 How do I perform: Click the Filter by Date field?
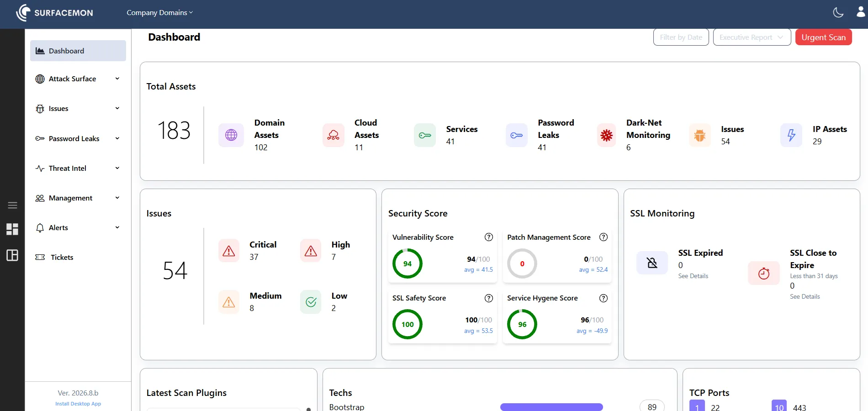(x=681, y=37)
